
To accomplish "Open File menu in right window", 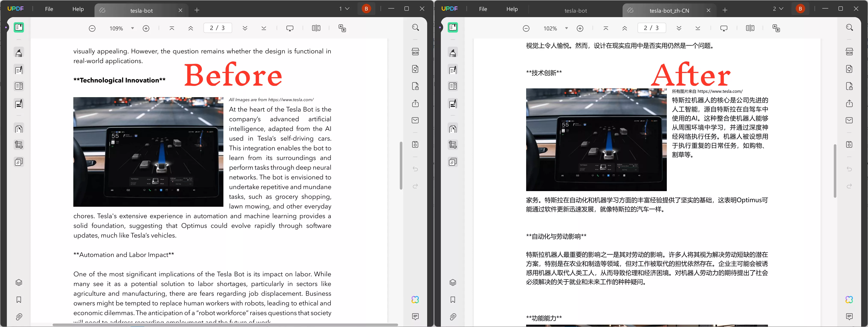I will coord(483,9).
